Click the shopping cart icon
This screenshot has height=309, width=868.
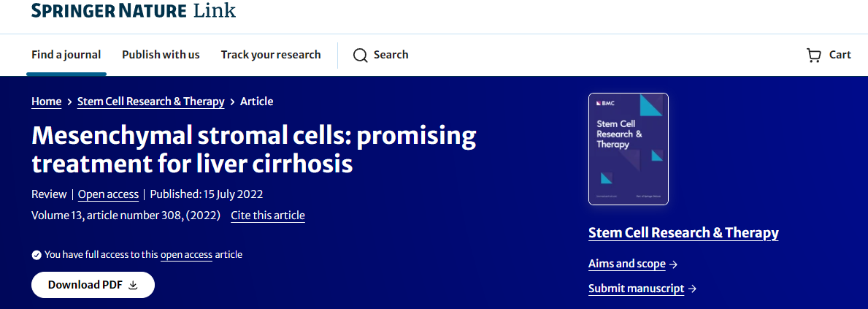(813, 55)
